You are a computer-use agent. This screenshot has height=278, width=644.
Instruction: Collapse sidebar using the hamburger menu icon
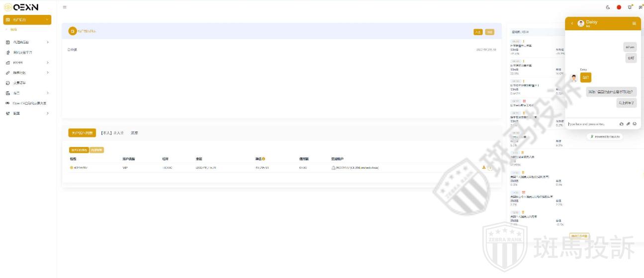point(65,7)
